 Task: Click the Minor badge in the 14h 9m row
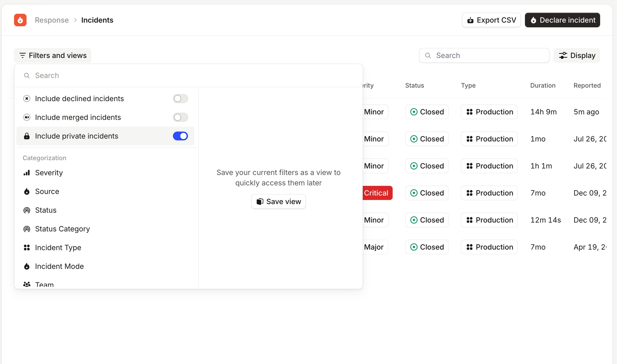[375, 112]
